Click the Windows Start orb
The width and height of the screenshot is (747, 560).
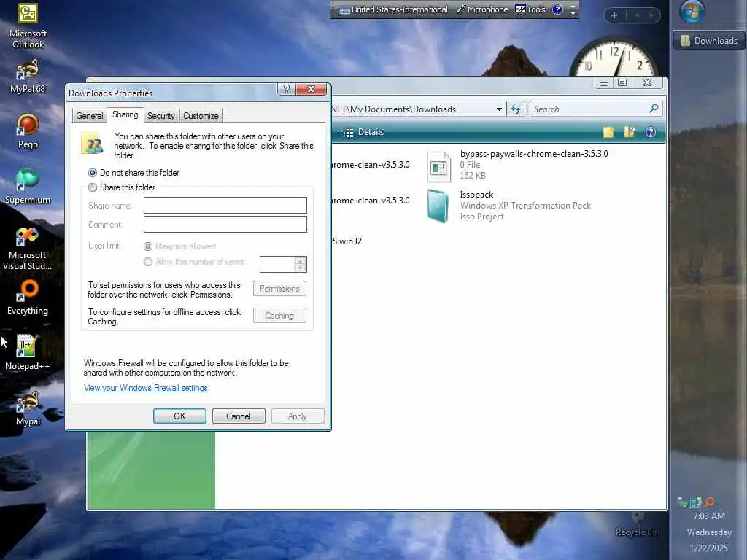click(x=692, y=12)
